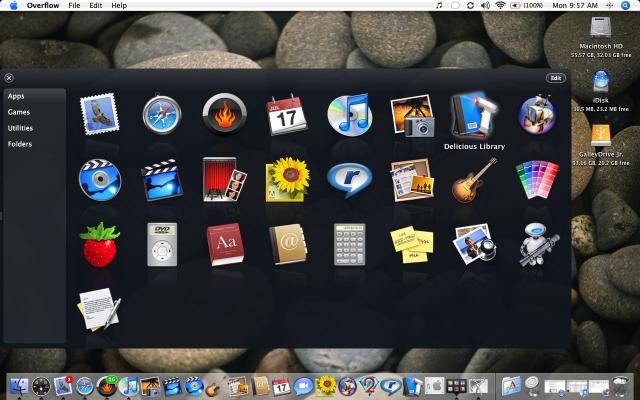Close the Overflow panel with X button
640x400 pixels.
point(8,78)
